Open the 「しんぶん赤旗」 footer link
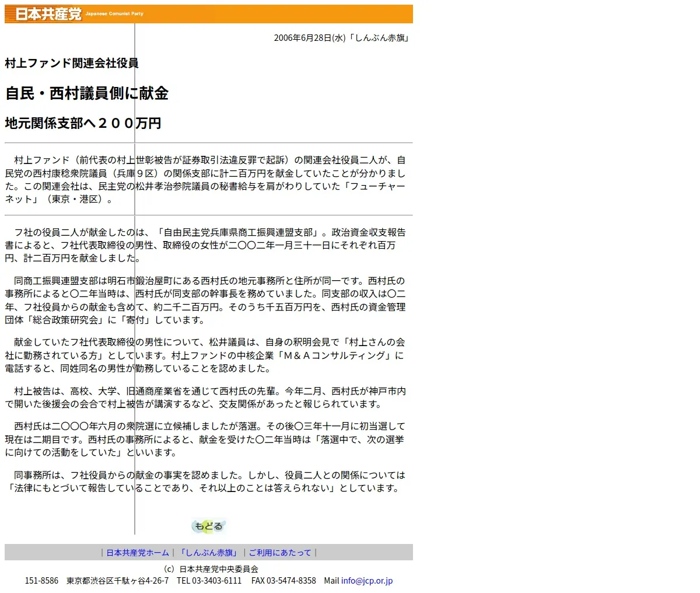The width and height of the screenshot is (700, 593). pyautogui.click(x=209, y=553)
